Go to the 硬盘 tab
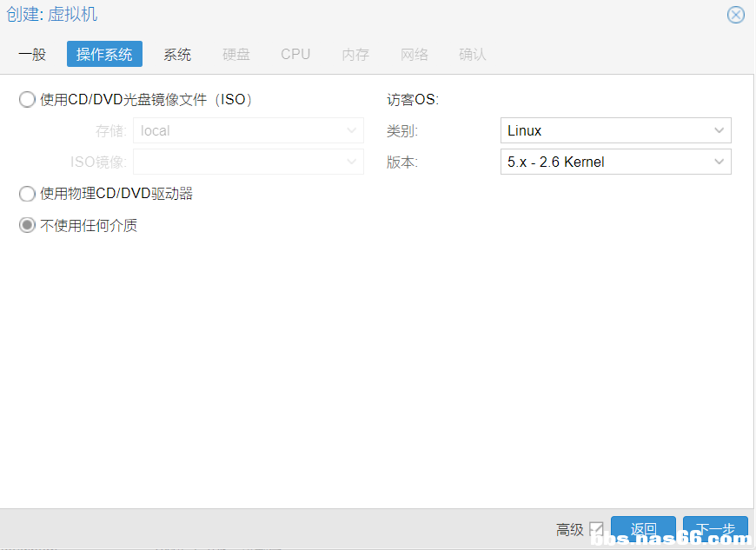This screenshot has height=550, width=756. pos(236,54)
